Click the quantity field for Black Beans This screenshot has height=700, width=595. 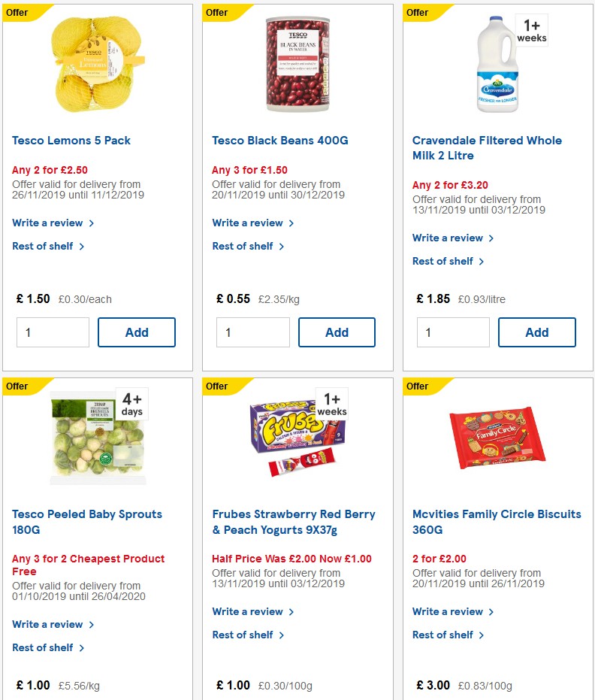(253, 332)
